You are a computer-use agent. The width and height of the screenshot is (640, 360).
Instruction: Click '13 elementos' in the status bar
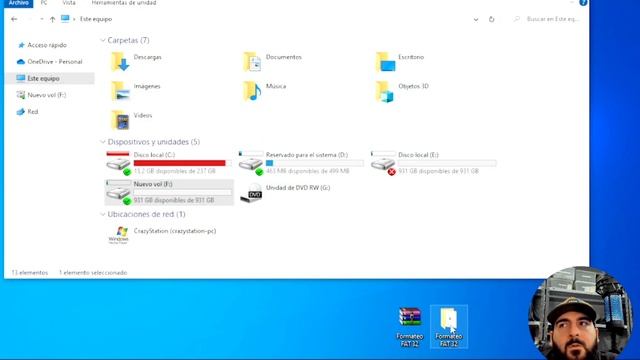(x=29, y=273)
